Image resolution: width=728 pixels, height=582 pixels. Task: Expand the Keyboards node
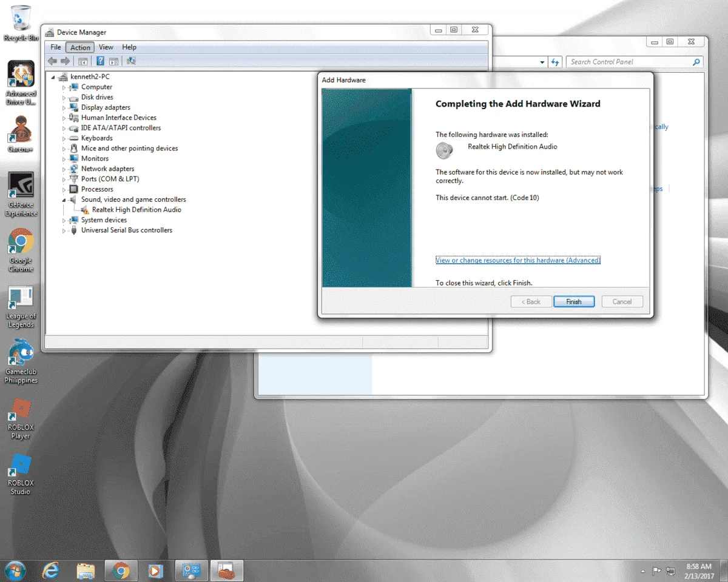point(64,139)
